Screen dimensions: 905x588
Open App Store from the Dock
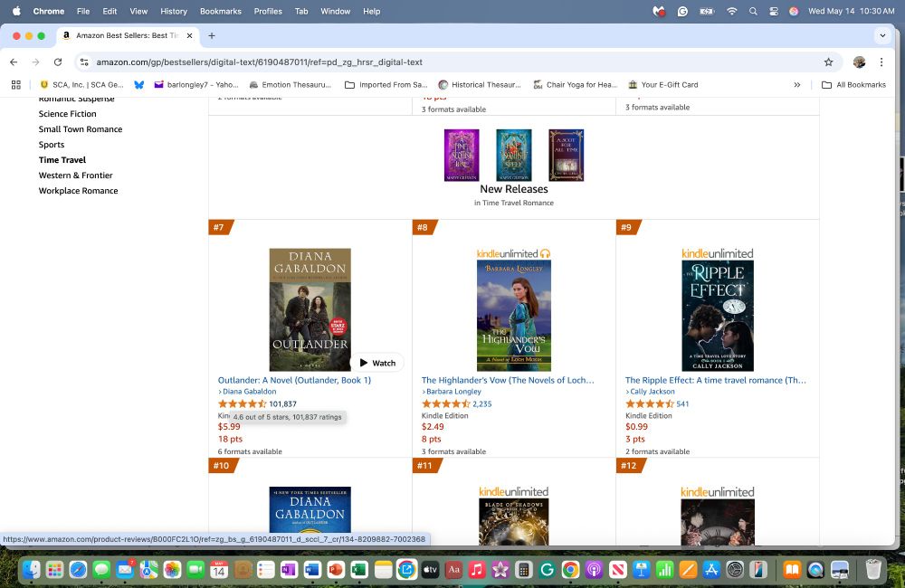click(x=711, y=570)
